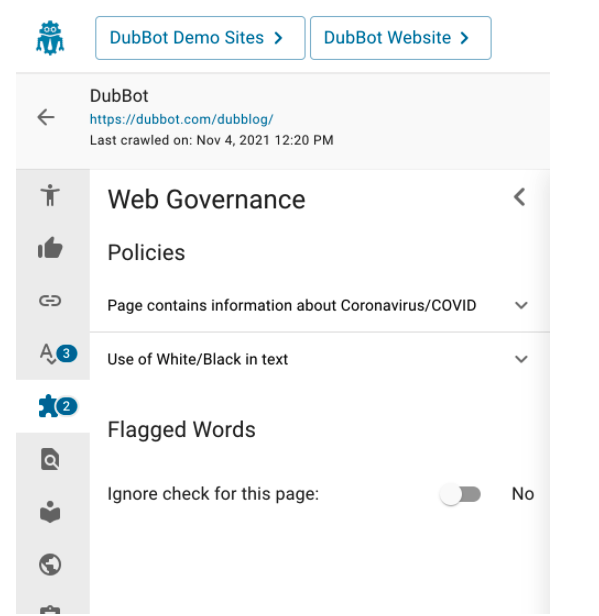
Task: Open the page search magnifier icon tab
Action: pos(50,459)
